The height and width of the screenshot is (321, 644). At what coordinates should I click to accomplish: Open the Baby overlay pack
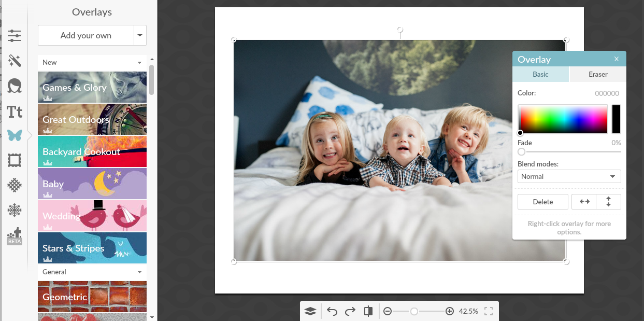click(x=92, y=184)
